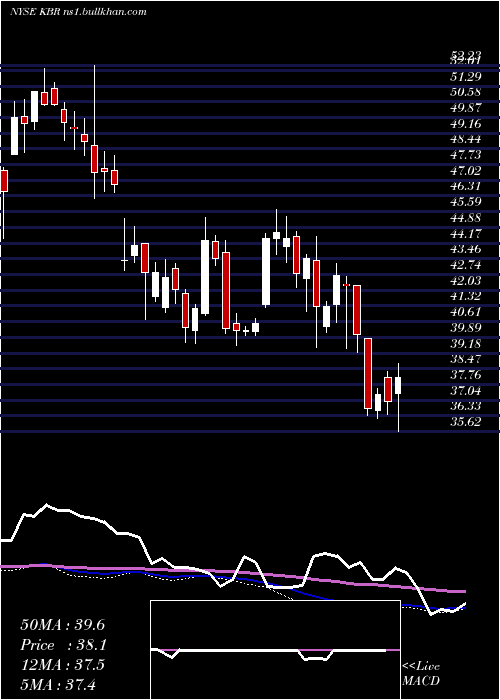Click the 37.04 price axis label
The width and height of the screenshot is (500, 700).
(466, 391)
